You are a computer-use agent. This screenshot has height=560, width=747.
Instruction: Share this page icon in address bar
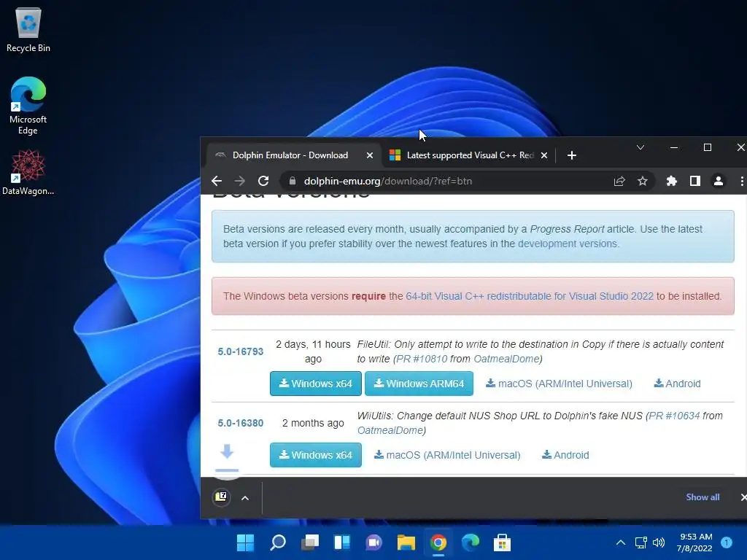pos(619,181)
